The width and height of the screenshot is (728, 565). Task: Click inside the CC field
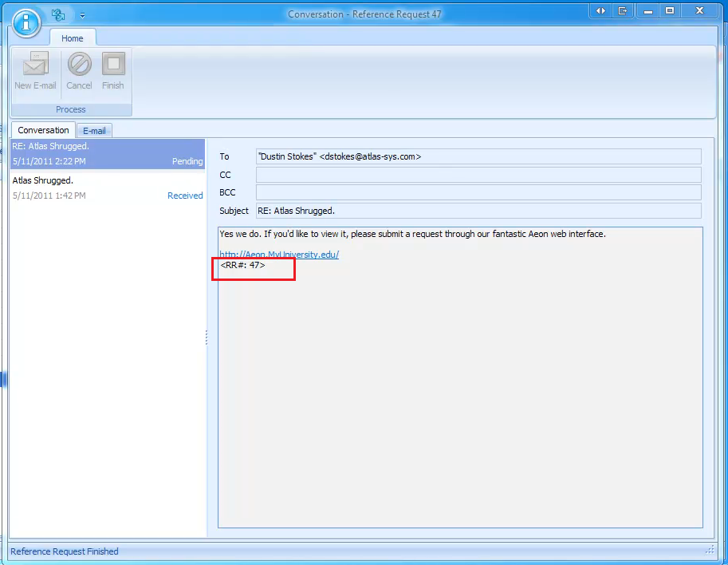[478, 174]
